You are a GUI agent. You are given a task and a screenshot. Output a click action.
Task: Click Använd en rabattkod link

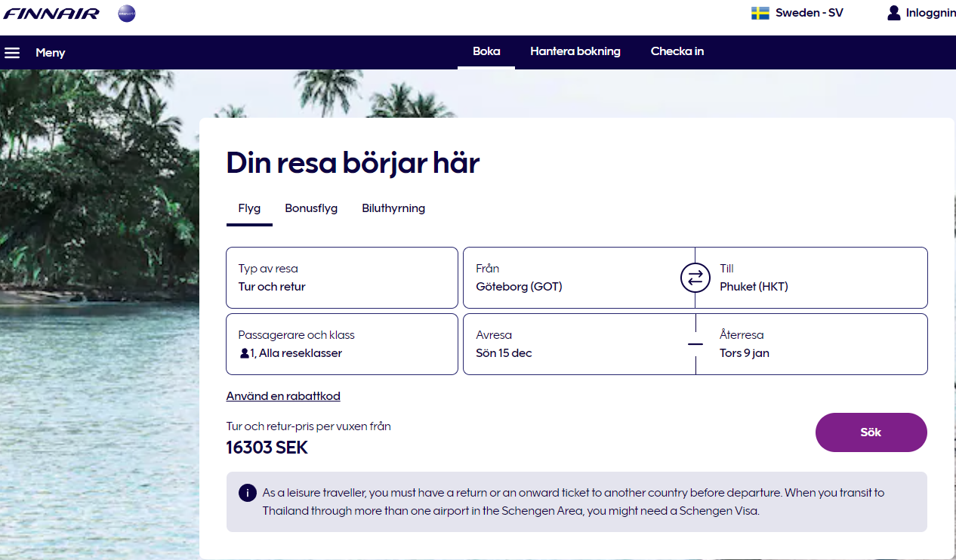coord(283,396)
